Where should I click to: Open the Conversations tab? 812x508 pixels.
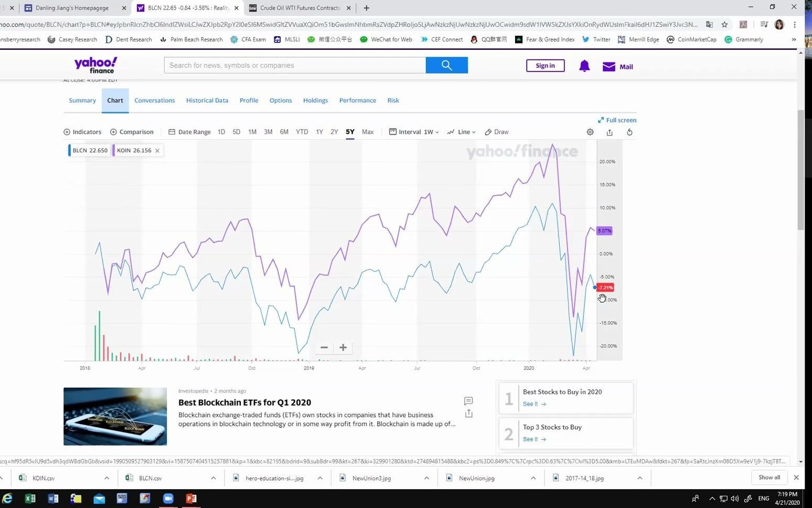tap(155, 100)
